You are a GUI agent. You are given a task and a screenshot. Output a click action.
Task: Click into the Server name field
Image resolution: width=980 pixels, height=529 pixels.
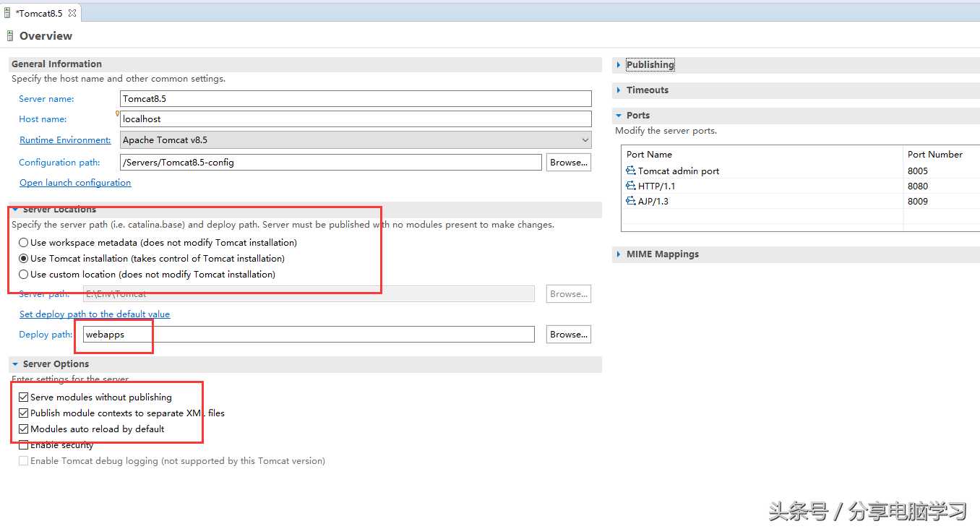pyautogui.click(x=356, y=98)
